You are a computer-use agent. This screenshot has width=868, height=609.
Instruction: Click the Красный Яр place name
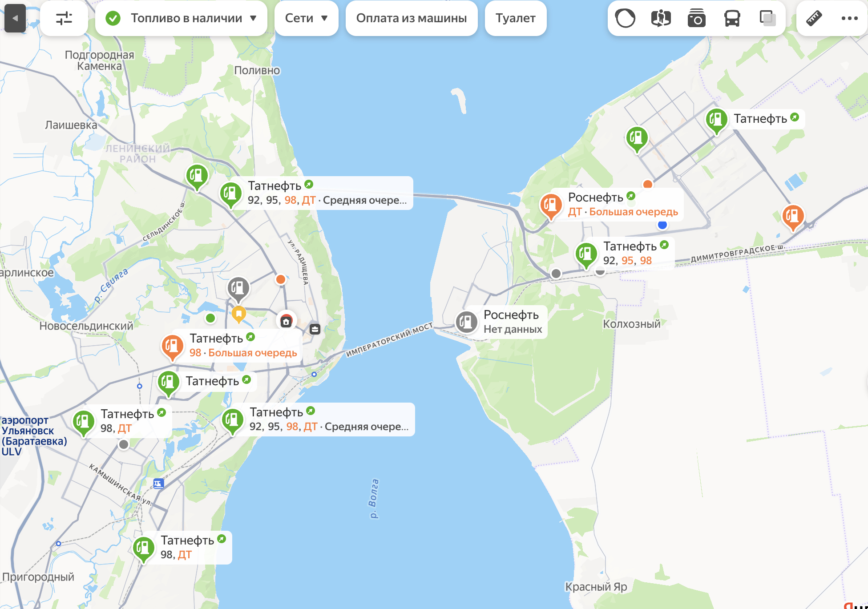point(596,587)
